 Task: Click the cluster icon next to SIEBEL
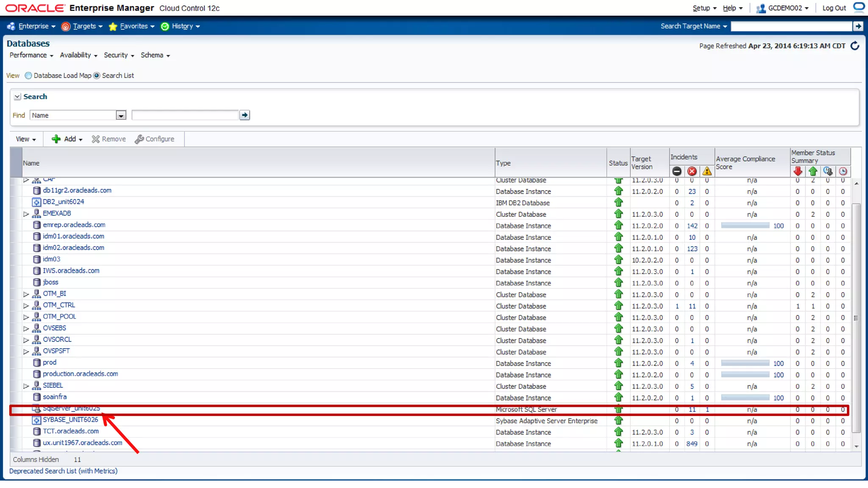[x=37, y=385]
